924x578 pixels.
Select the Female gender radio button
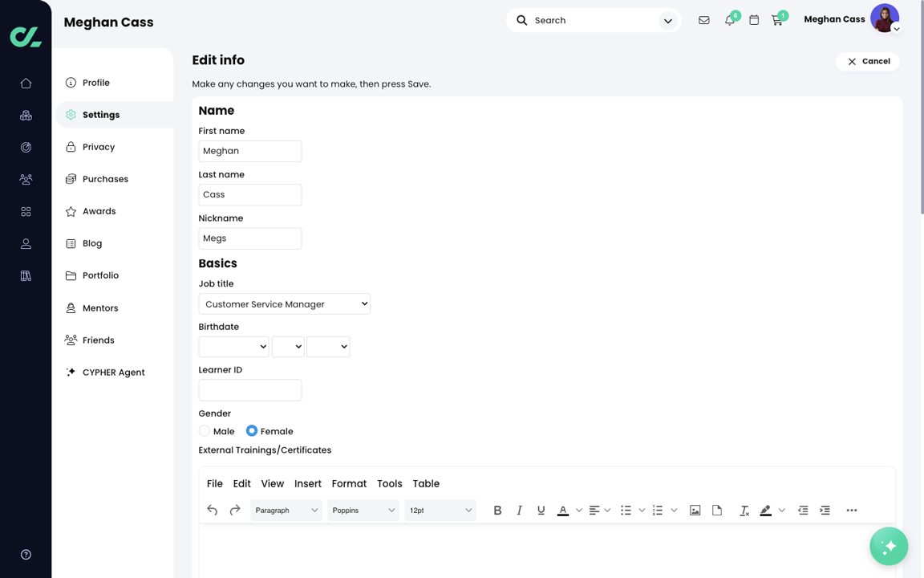[251, 431]
